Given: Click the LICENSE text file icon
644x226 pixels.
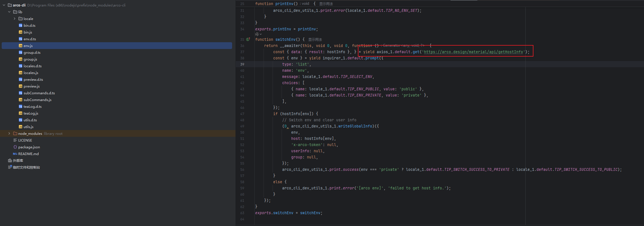Looking at the screenshot, I should 15,140.
